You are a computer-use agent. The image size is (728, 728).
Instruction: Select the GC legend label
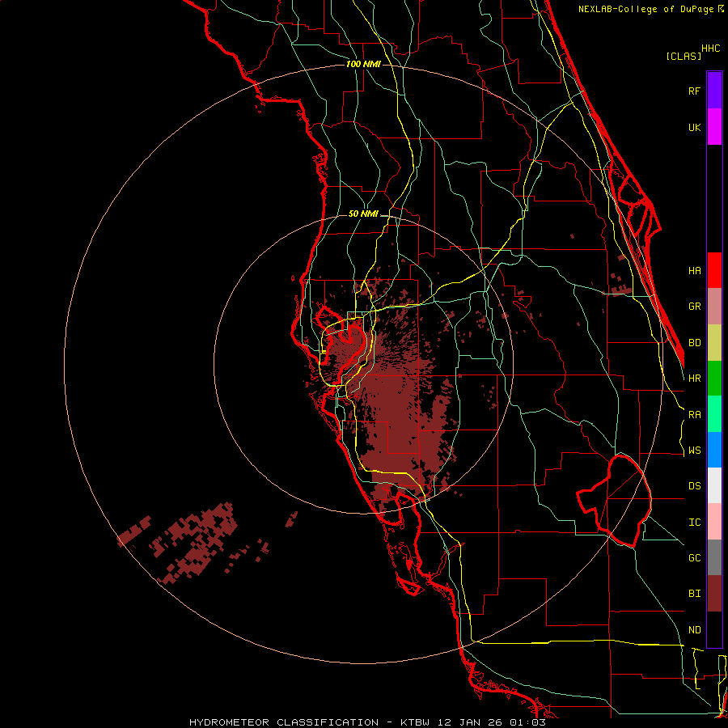point(694,558)
